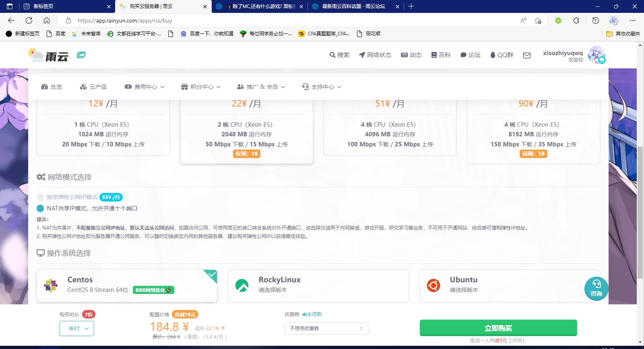
Task: Open the mail envelope icon
Action: [526, 55]
